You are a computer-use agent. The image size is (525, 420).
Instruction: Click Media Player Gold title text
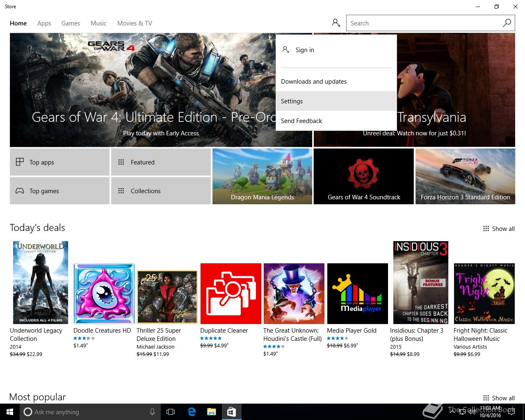(352, 331)
